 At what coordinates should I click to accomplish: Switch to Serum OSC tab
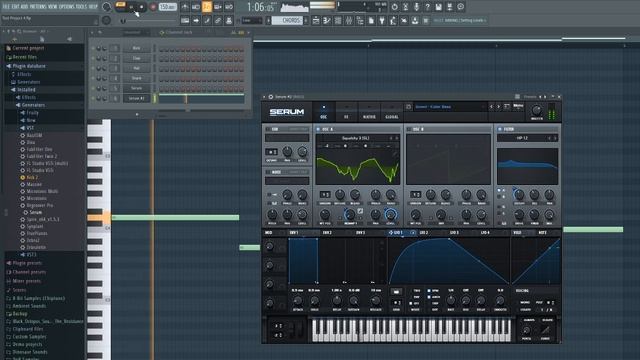click(324, 112)
